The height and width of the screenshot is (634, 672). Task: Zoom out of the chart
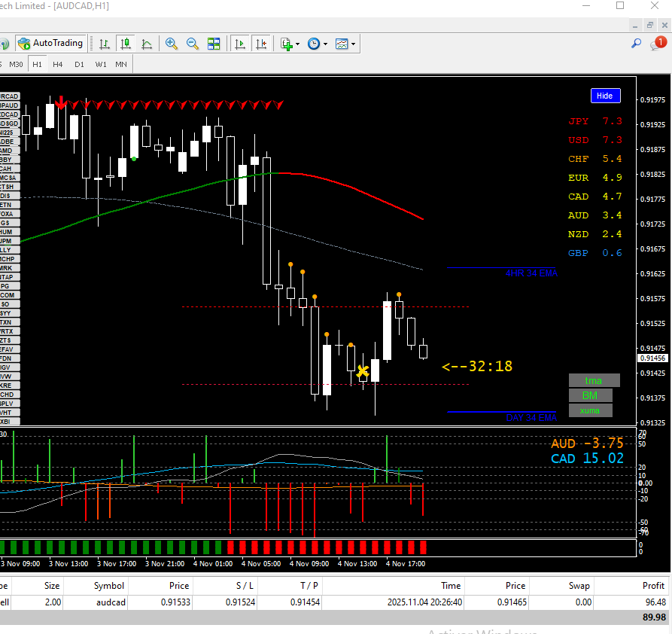(193, 44)
